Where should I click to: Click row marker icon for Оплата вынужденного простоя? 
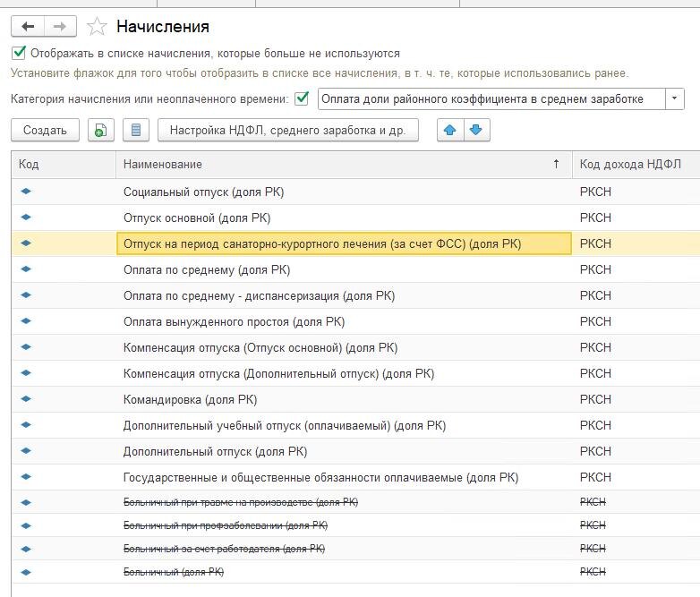click(x=26, y=320)
